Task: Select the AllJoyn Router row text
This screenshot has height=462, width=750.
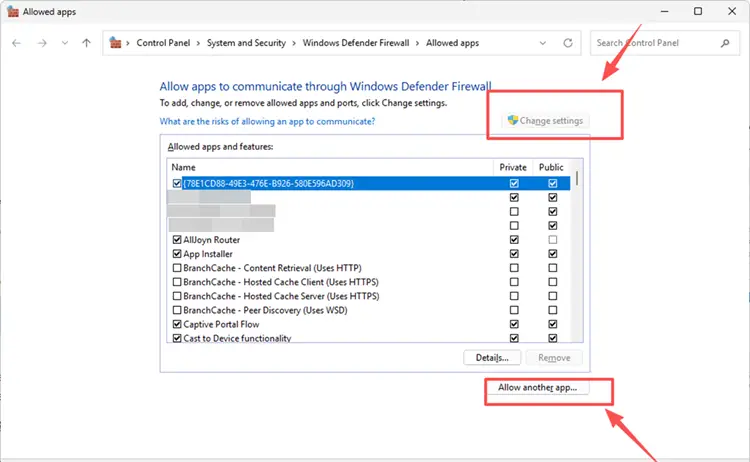Action: [211, 240]
